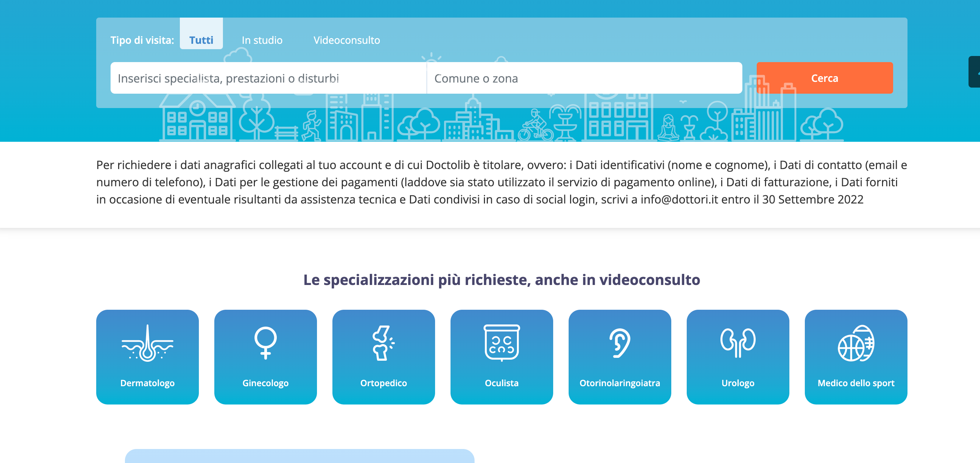Open the Otorinolaringoiatra label link
Viewport: 980px width, 463px height.
coord(620,383)
